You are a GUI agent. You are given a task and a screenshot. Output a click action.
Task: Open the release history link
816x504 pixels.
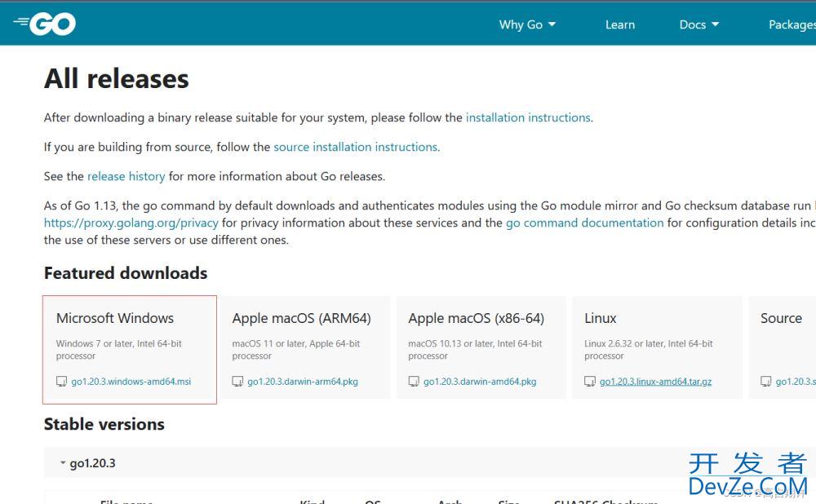click(126, 176)
